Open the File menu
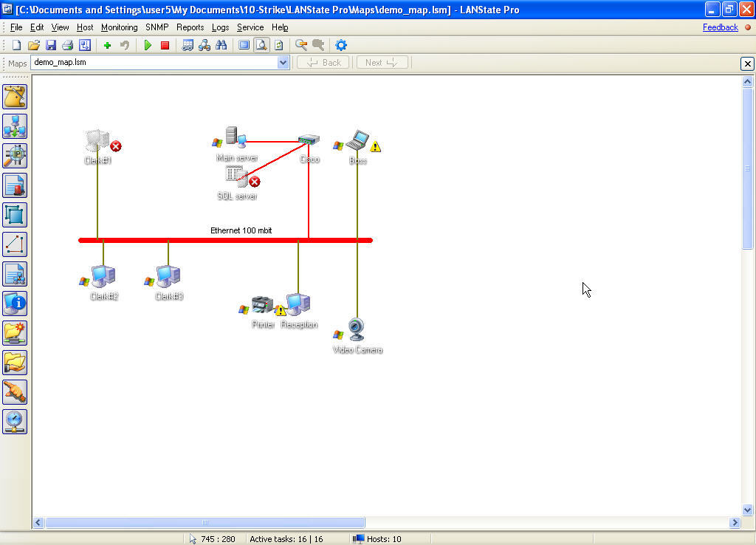Screen dimensions: 756x545 point(16,27)
